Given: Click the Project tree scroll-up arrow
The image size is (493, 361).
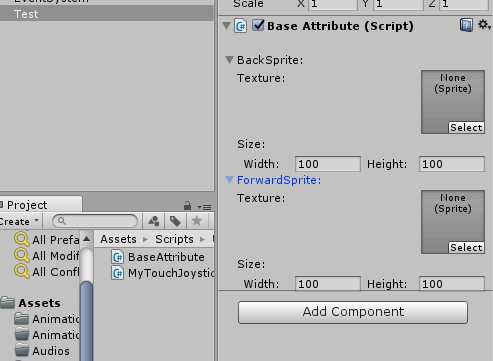Looking at the screenshot, I should tap(87, 239).
